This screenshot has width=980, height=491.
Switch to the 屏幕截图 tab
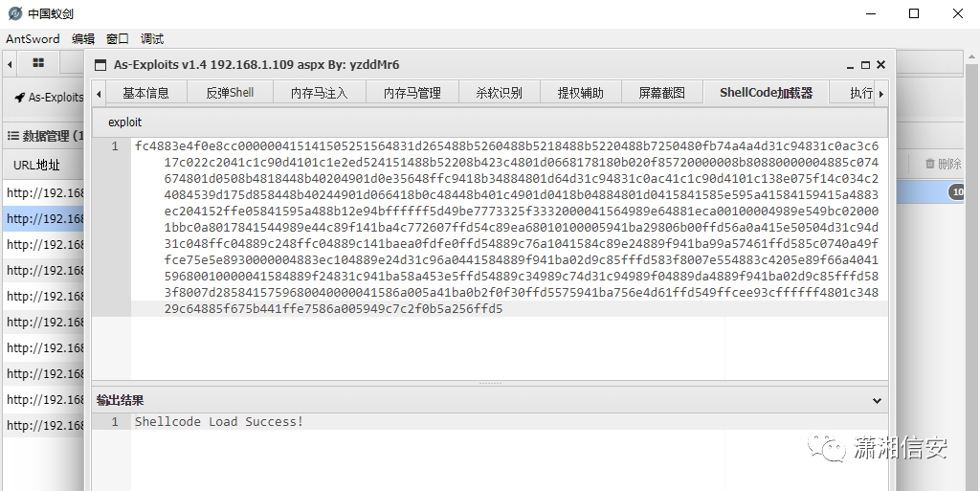coord(662,93)
